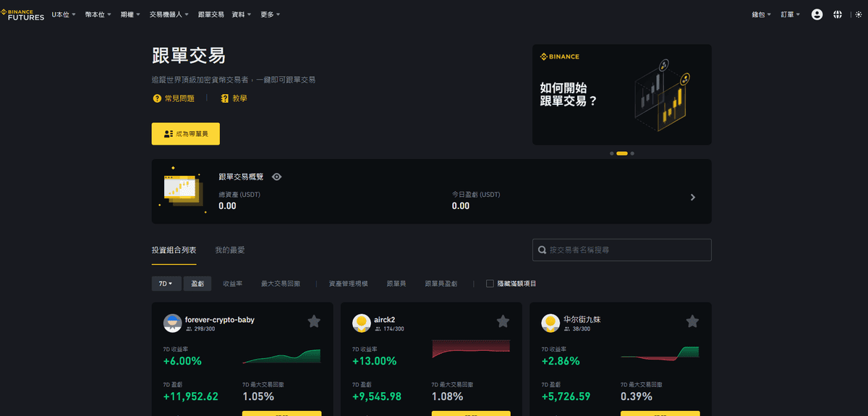View airck2's 7D red chart
Image resolution: width=868 pixels, height=416 pixels.
point(471,348)
